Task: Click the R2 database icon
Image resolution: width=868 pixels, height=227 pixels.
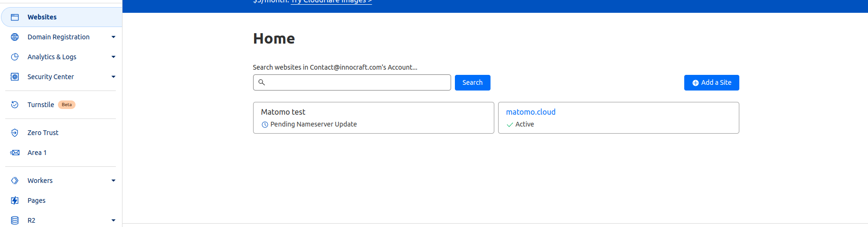Action: coord(15,220)
